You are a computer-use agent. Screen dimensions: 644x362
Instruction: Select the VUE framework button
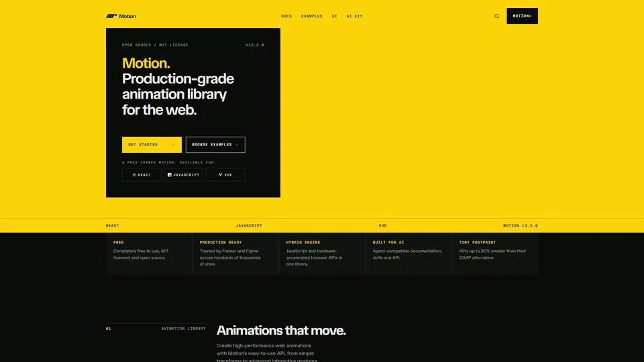pyautogui.click(x=225, y=175)
